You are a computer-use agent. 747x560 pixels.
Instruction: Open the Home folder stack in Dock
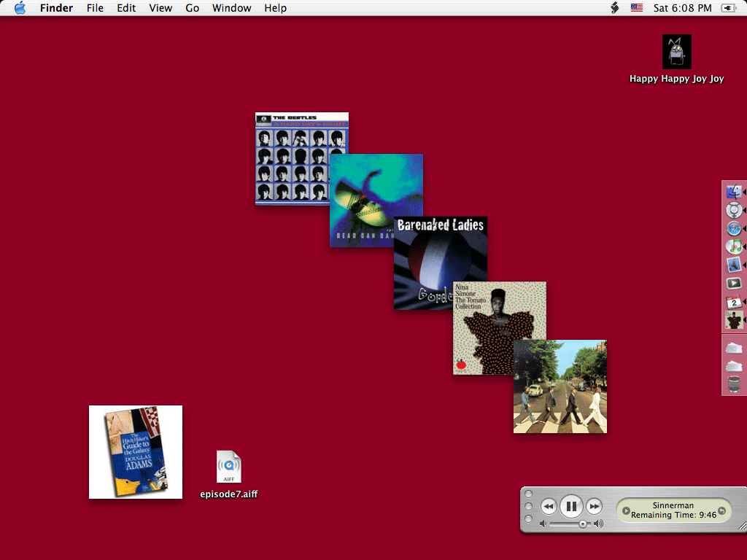tap(734, 349)
